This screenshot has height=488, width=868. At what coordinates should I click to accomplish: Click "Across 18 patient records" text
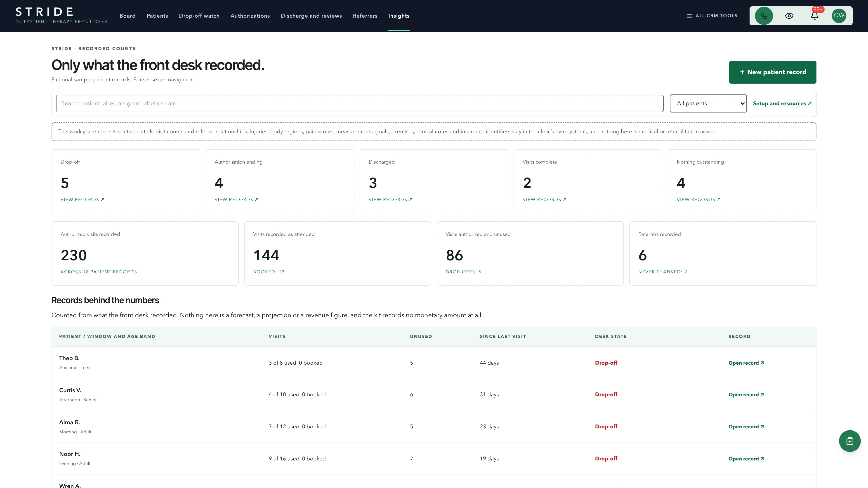point(99,272)
